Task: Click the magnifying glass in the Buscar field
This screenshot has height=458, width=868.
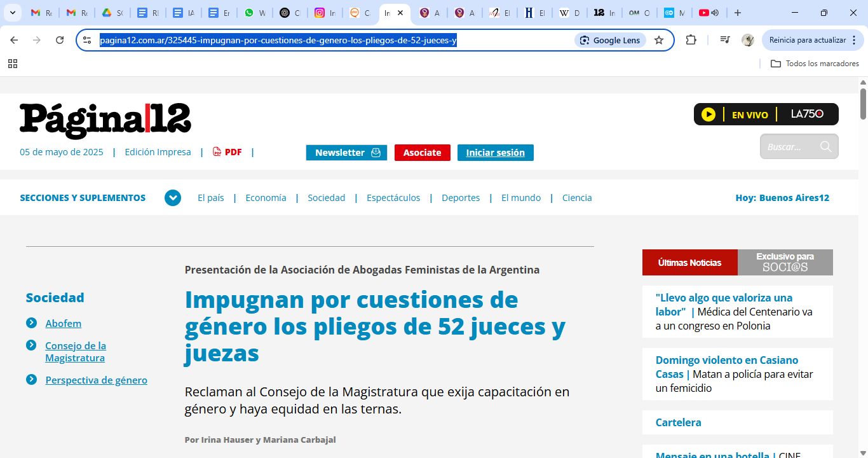Action: point(825,146)
